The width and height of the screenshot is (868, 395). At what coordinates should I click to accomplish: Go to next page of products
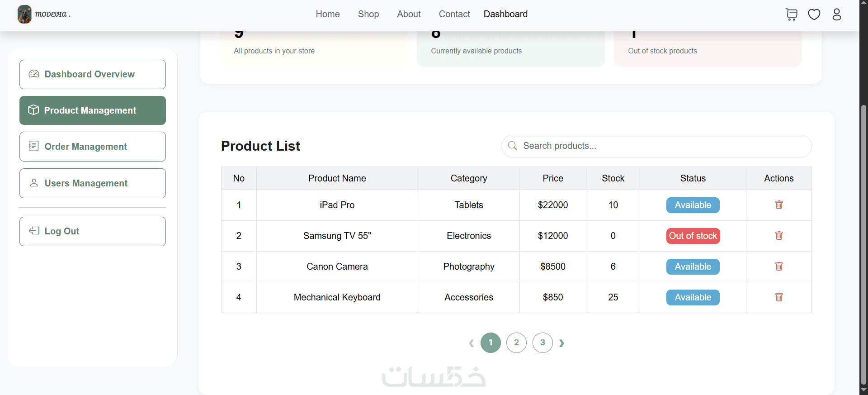561,343
